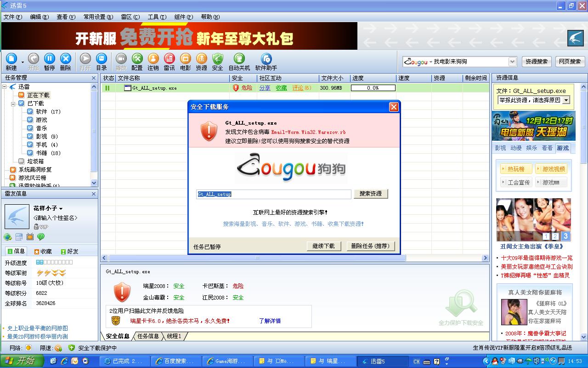The image size is (588, 368).
Task: Click the 资源搜索 button
Action: (x=537, y=62)
